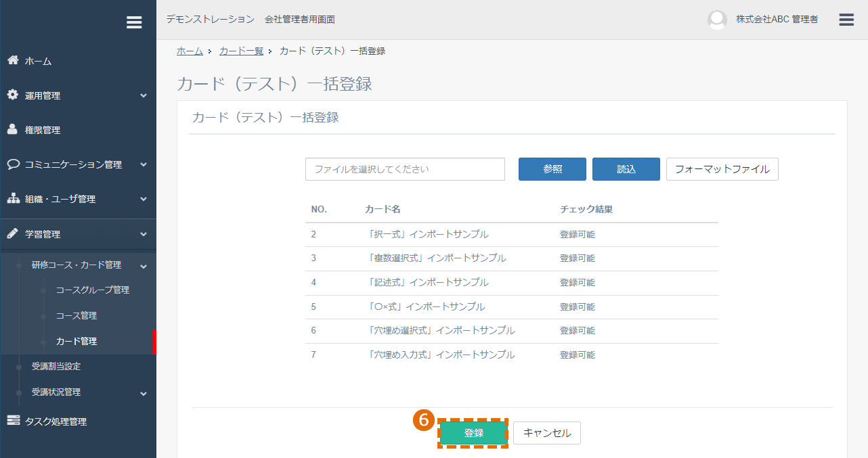
Task: Click the person icon beside 権限管理
Action: click(x=13, y=129)
